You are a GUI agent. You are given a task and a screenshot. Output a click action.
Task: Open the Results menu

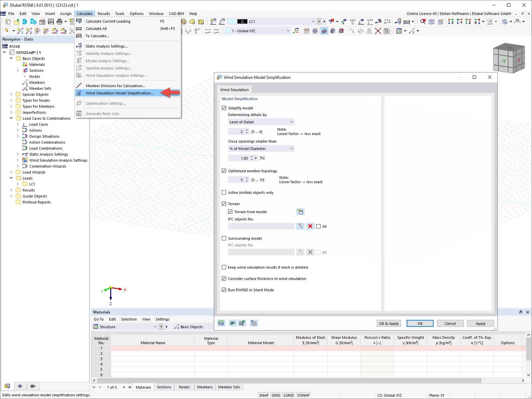(x=104, y=14)
